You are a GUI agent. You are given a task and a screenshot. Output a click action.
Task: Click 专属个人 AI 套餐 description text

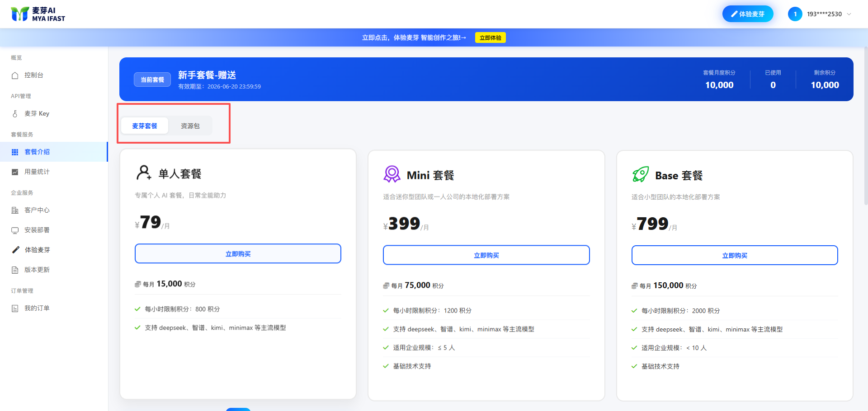click(x=180, y=196)
